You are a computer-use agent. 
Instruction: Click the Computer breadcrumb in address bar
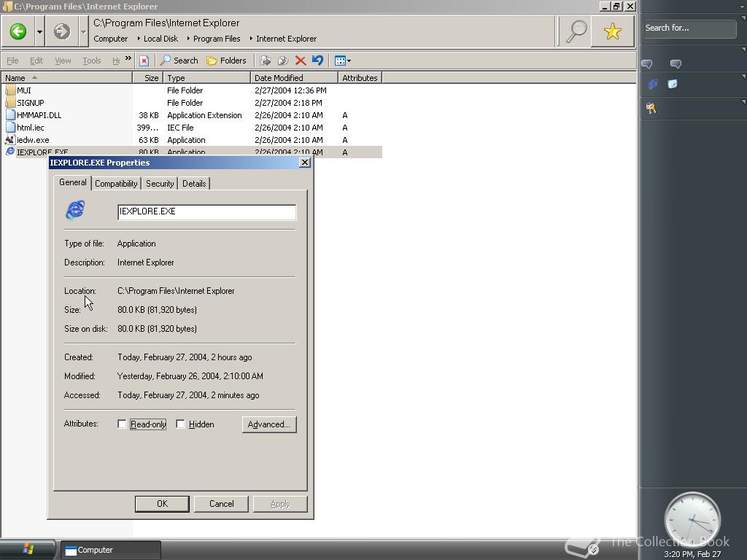click(111, 39)
